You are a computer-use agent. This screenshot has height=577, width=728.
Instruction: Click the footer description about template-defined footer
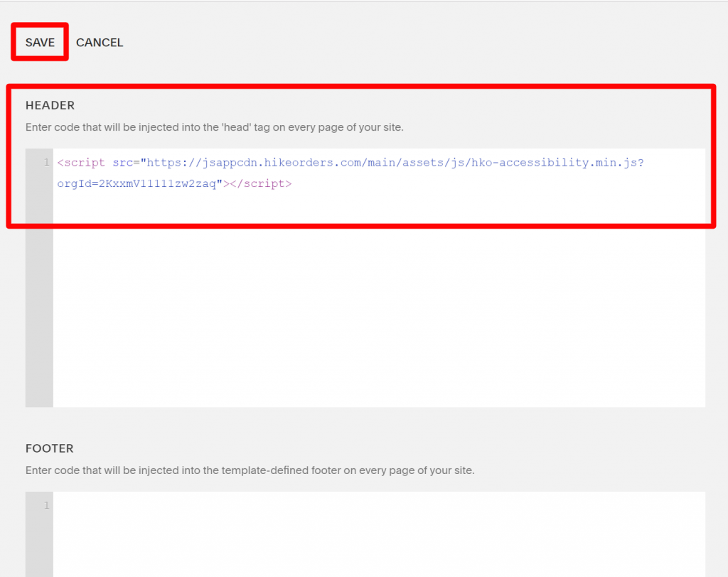[x=250, y=470]
